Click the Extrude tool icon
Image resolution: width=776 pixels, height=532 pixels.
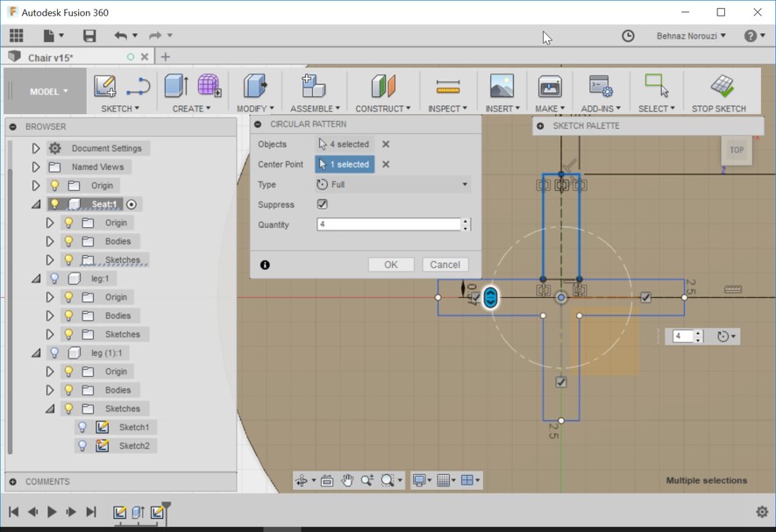click(x=175, y=85)
